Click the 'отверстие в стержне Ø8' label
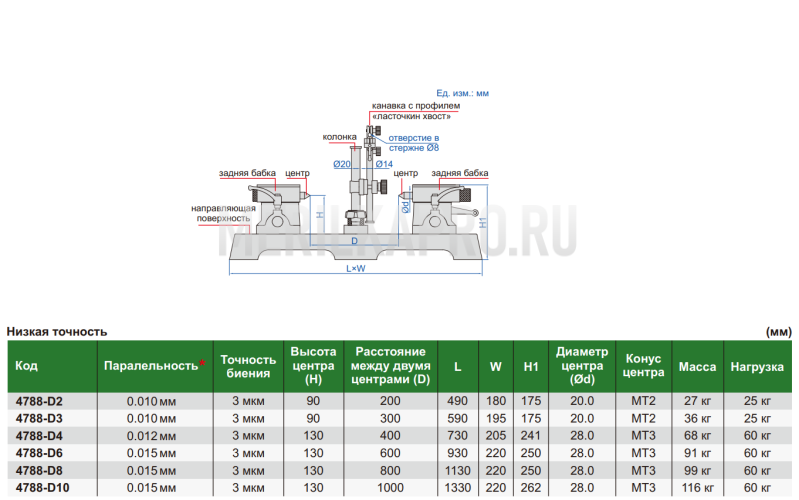 point(414,143)
